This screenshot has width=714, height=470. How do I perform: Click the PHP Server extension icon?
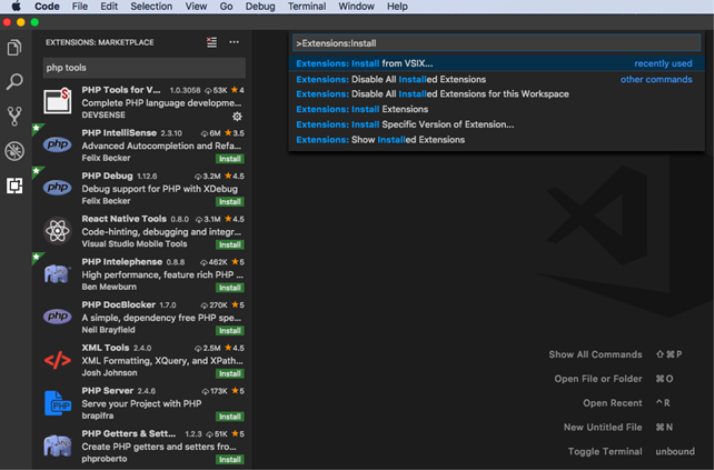coord(57,403)
